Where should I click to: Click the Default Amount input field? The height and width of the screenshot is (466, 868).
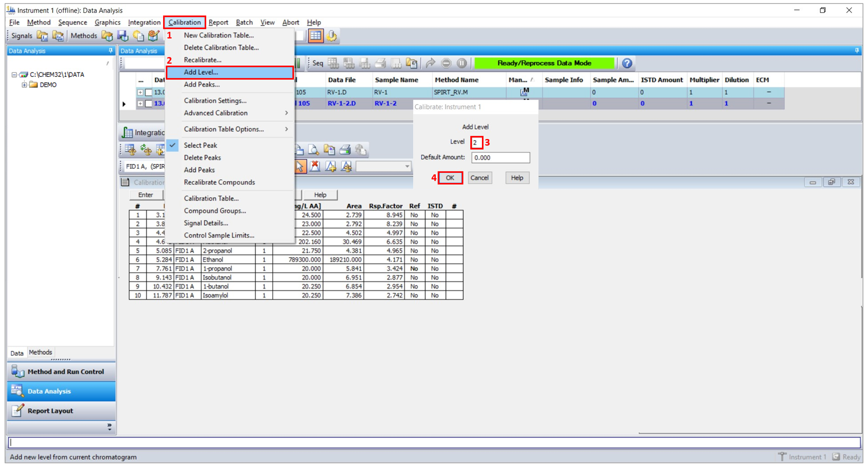coord(500,157)
